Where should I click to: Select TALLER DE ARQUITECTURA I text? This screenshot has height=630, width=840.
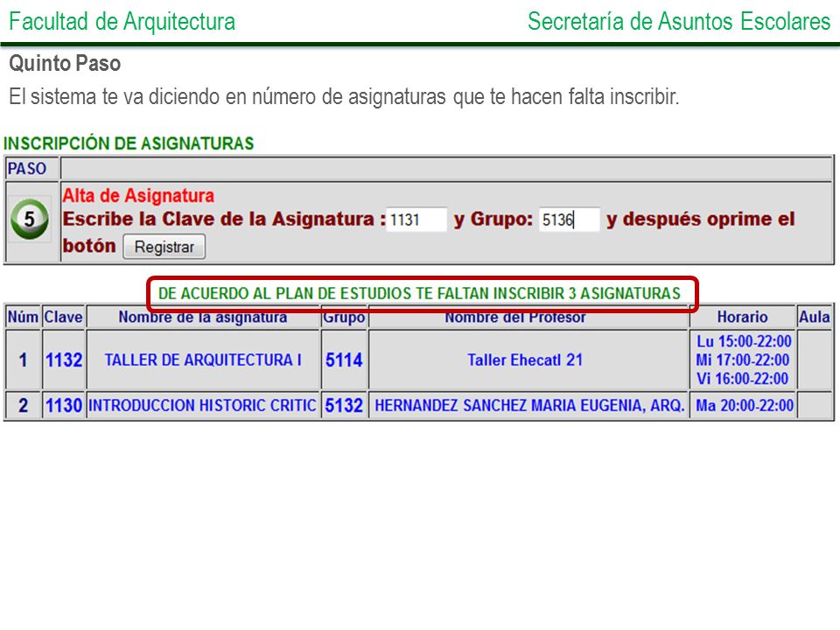tap(203, 360)
